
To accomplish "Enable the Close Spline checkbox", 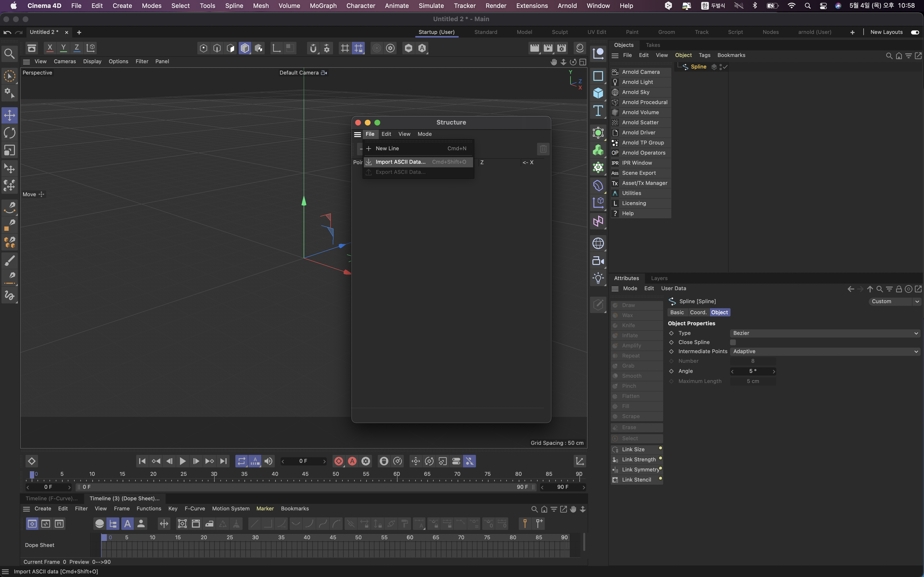I will tap(733, 342).
